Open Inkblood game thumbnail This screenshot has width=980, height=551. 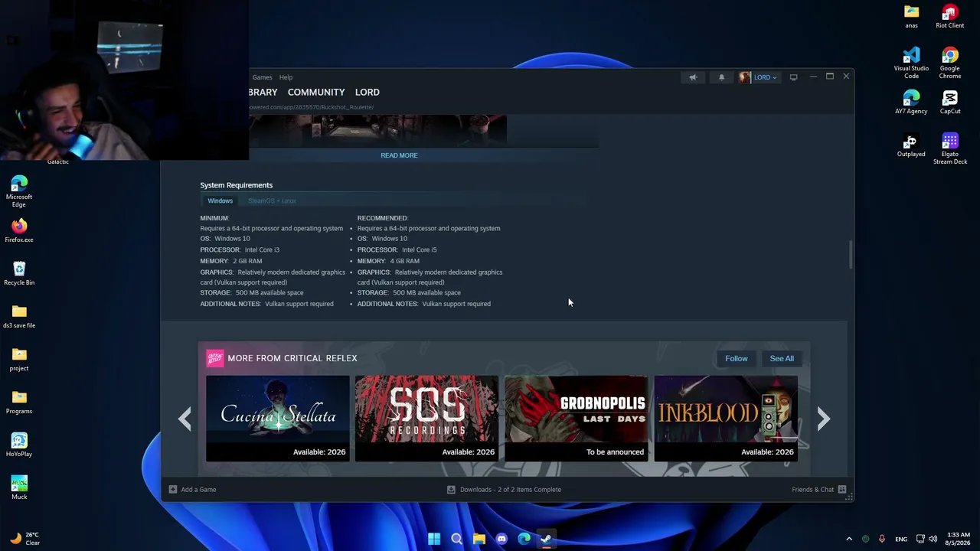[x=726, y=418]
